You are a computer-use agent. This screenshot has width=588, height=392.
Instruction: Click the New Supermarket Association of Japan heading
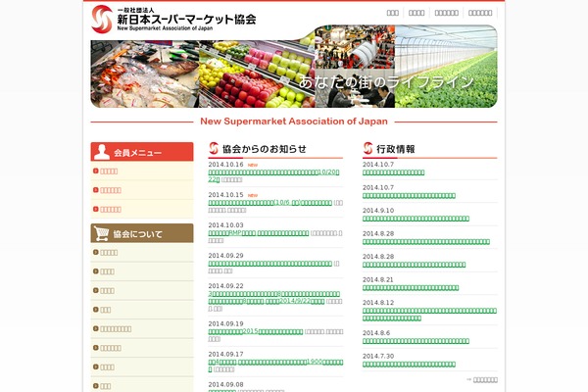click(294, 122)
